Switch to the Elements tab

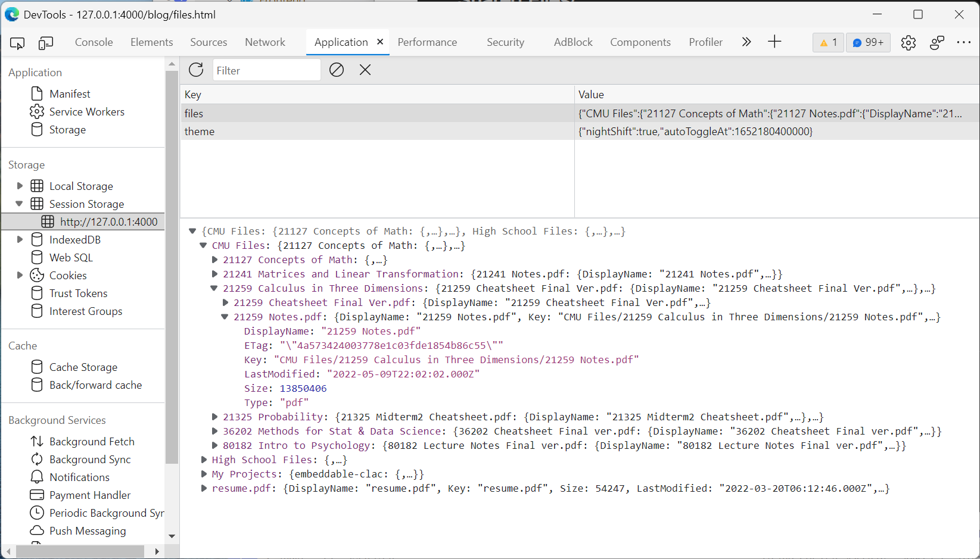click(152, 42)
